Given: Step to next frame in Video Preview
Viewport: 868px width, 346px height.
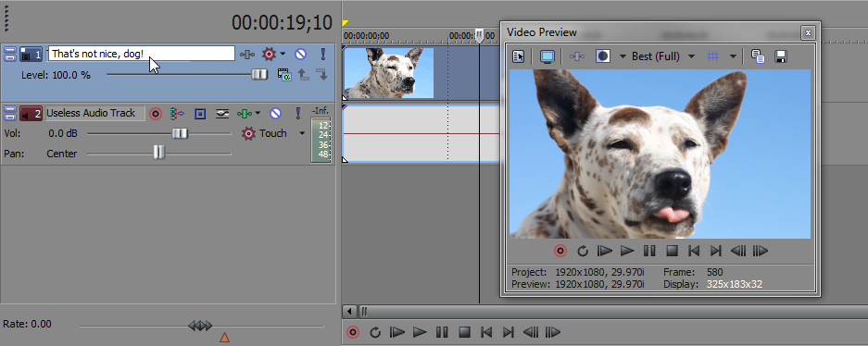Looking at the screenshot, I should tap(761, 251).
